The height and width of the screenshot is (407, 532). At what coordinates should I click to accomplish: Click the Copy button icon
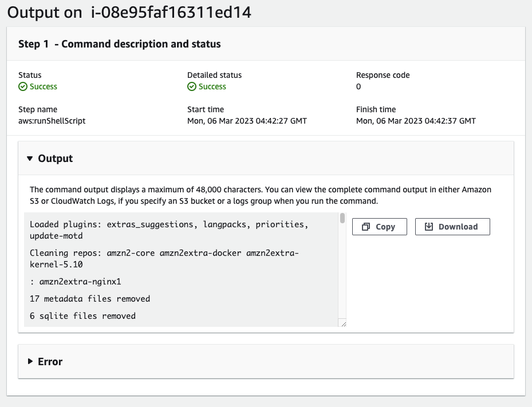point(366,227)
